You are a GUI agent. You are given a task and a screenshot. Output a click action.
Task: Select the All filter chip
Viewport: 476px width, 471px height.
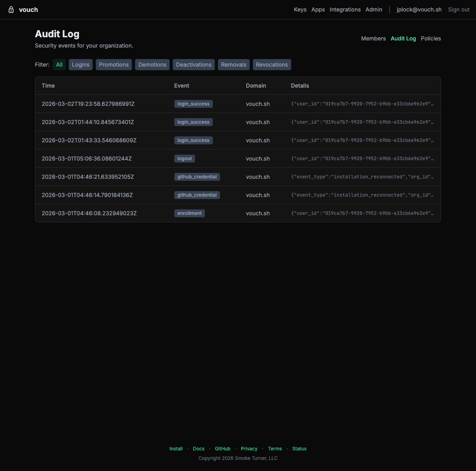(59, 64)
